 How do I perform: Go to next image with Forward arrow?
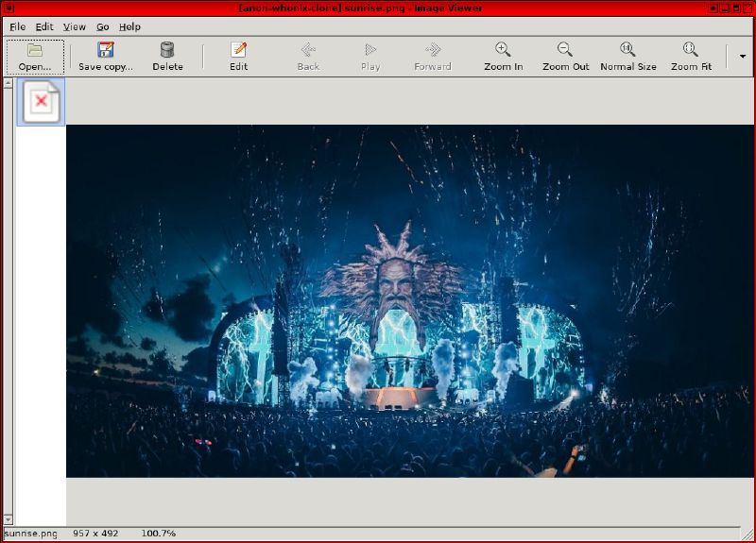pos(433,50)
